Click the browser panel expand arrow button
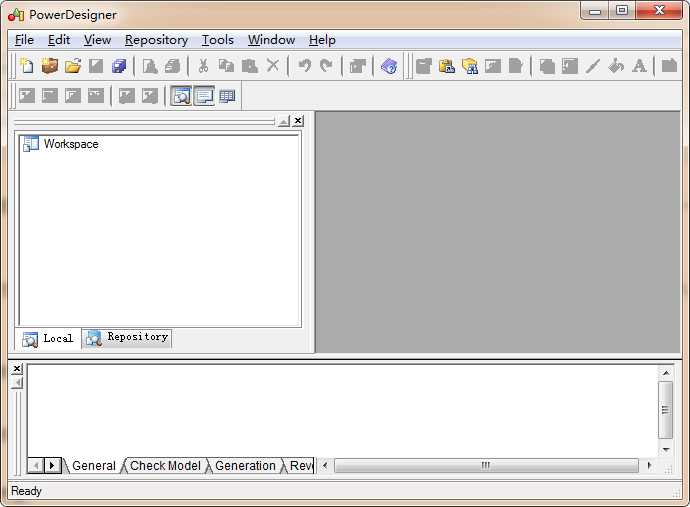Viewport: 690px width, 507px height. click(x=284, y=121)
